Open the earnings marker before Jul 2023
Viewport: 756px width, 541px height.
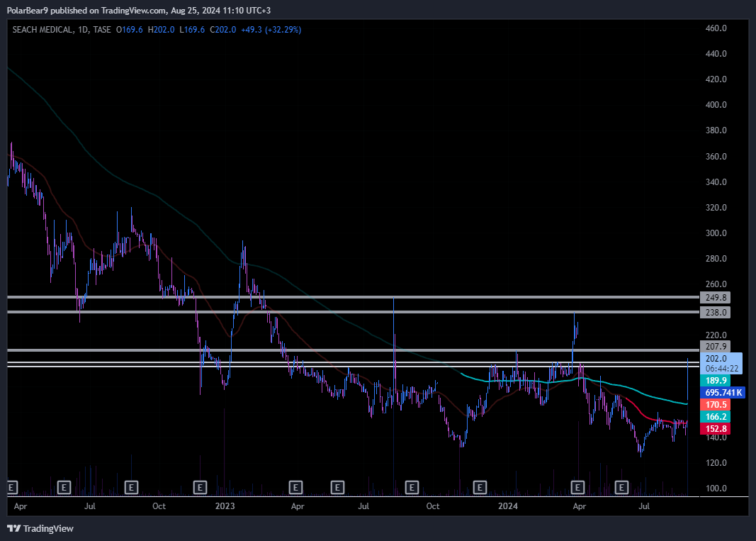click(337, 487)
